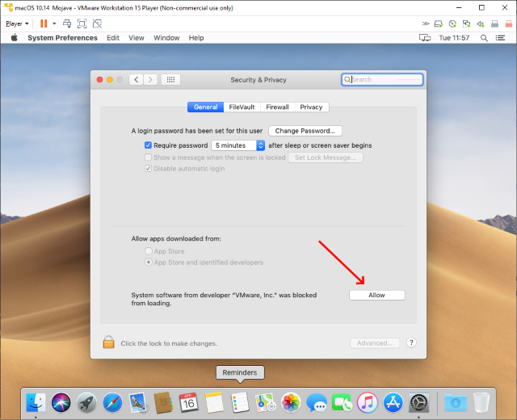The width and height of the screenshot is (517, 420).
Task: Click the Change Password button
Action: click(305, 131)
